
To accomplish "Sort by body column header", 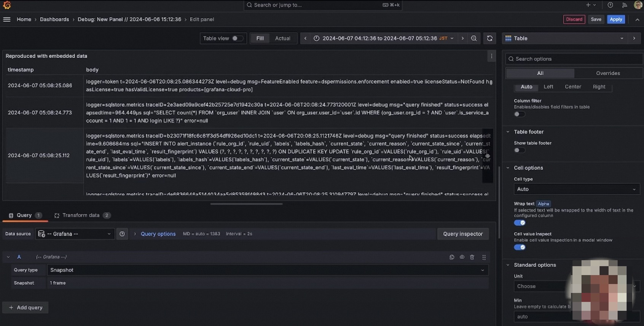I will point(92,70).
